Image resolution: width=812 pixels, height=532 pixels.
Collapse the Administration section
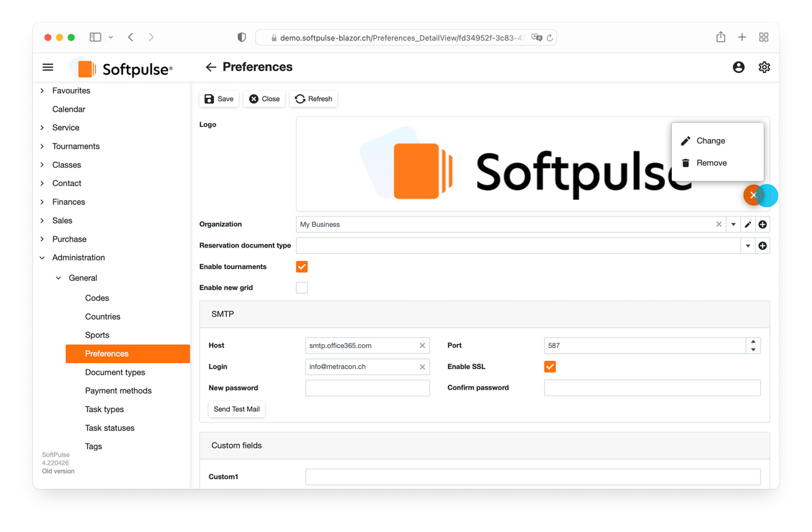(43, 258)
